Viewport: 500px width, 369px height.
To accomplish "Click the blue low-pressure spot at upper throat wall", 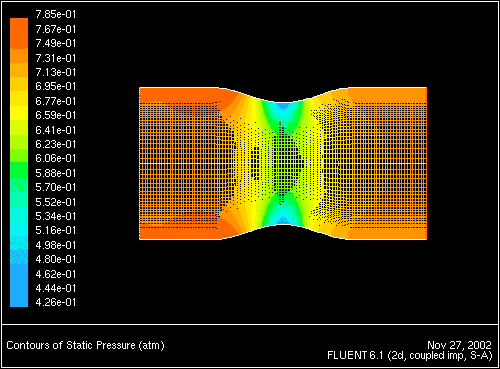I will [x=283, y=106].
